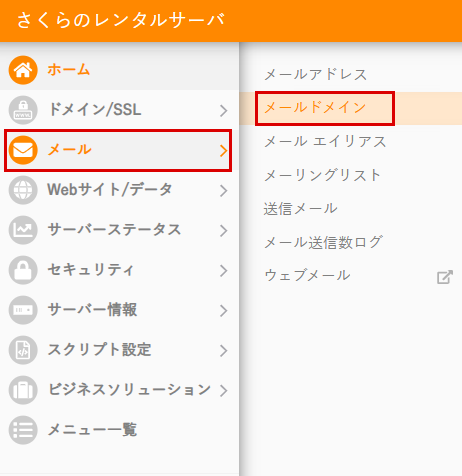Click the external link icon beside ウェブメール
This screenshot has width=462, height=476.
pyautogui.click(x=445, y=277)
